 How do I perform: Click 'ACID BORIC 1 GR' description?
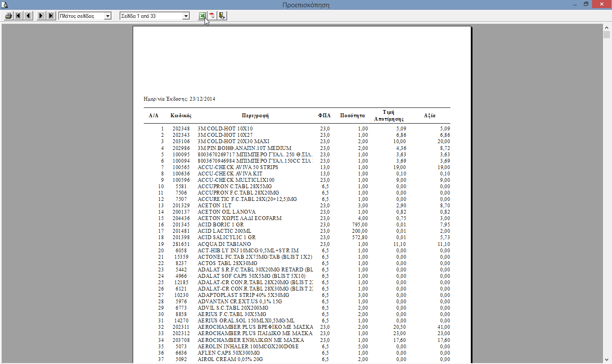pos(221,225)
